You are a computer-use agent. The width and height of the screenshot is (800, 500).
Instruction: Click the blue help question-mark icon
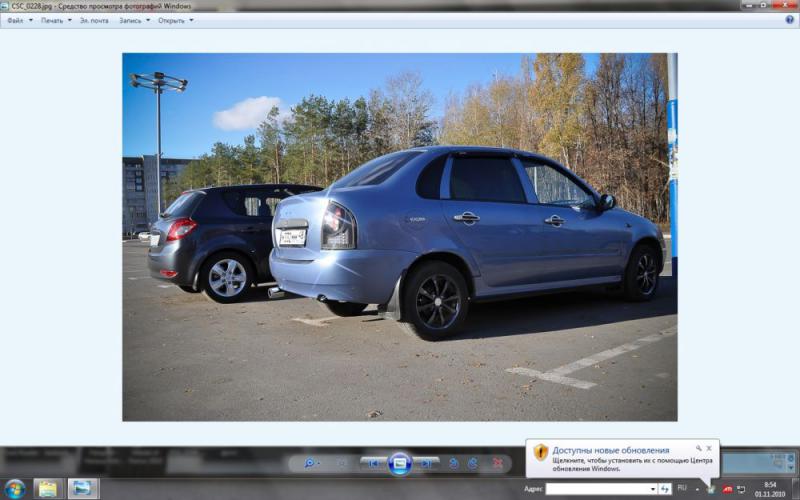click(x=790, y=20)
